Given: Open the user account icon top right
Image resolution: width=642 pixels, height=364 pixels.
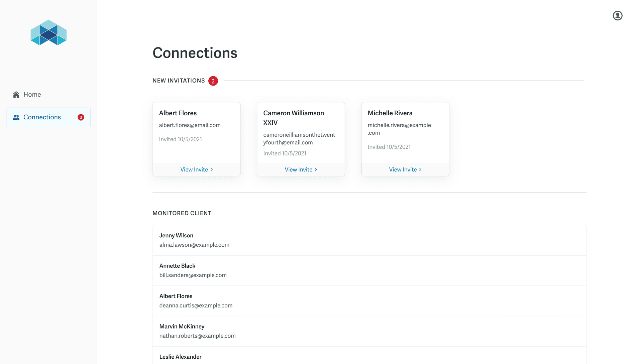Looking at the screenshot, I should (618, 15).
